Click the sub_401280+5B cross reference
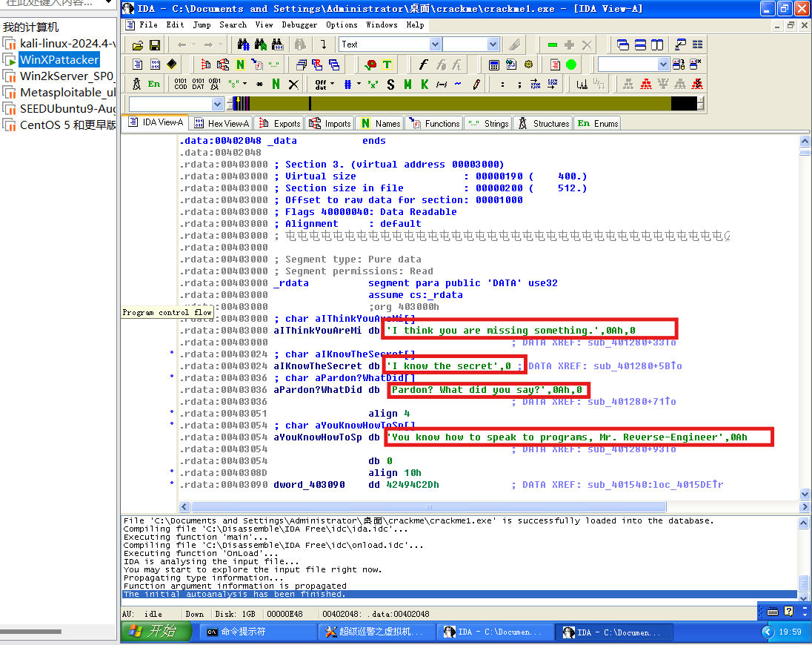This screenshot has height=645, width=812. pyautogui.click(x=638, y=365)
